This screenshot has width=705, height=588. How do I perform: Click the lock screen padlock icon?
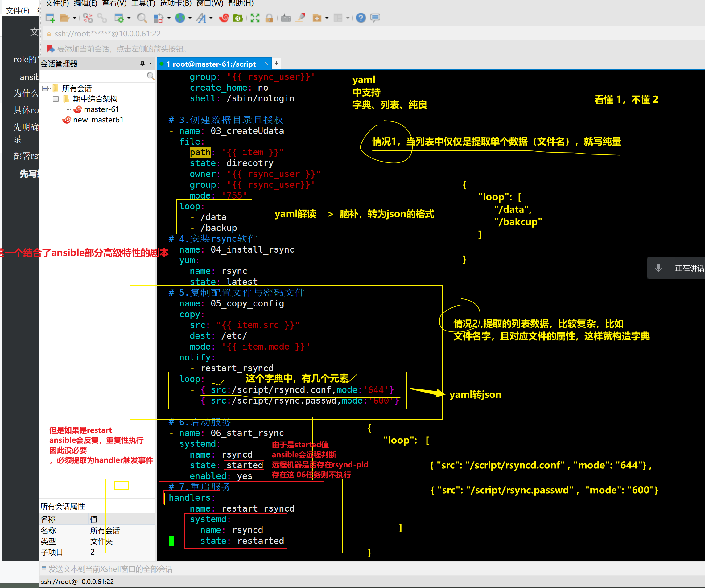point(269,18)
